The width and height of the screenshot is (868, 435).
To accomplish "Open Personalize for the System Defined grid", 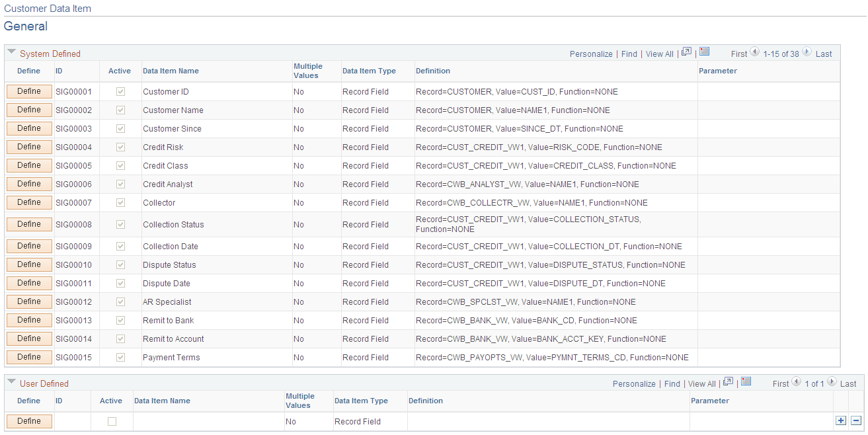I will click(591, 54).
